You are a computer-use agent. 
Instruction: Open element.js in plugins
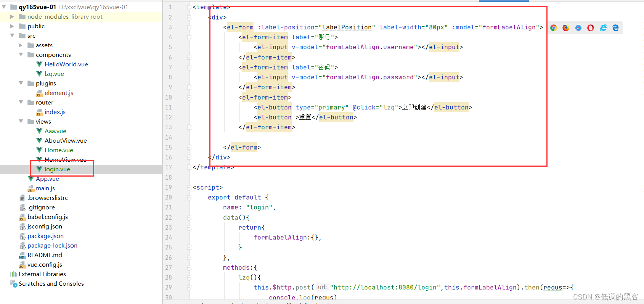pyautogui.click(x=59, y=93)
